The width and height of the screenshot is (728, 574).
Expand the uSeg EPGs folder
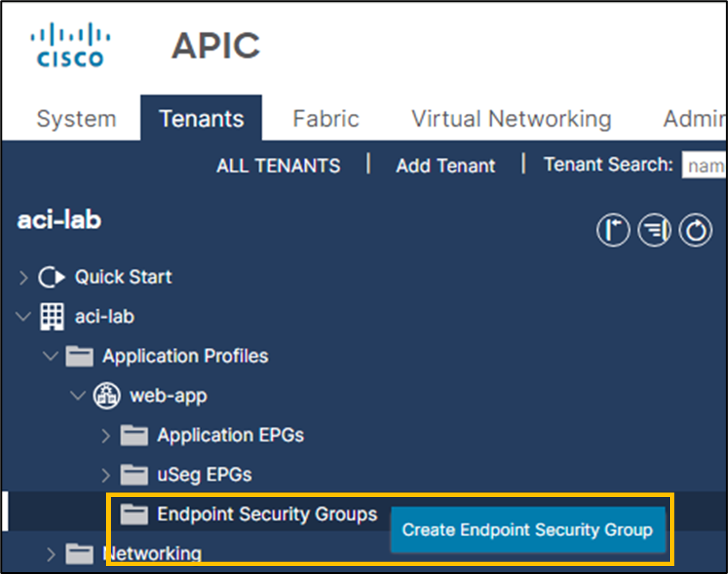[x=105, y=475]
